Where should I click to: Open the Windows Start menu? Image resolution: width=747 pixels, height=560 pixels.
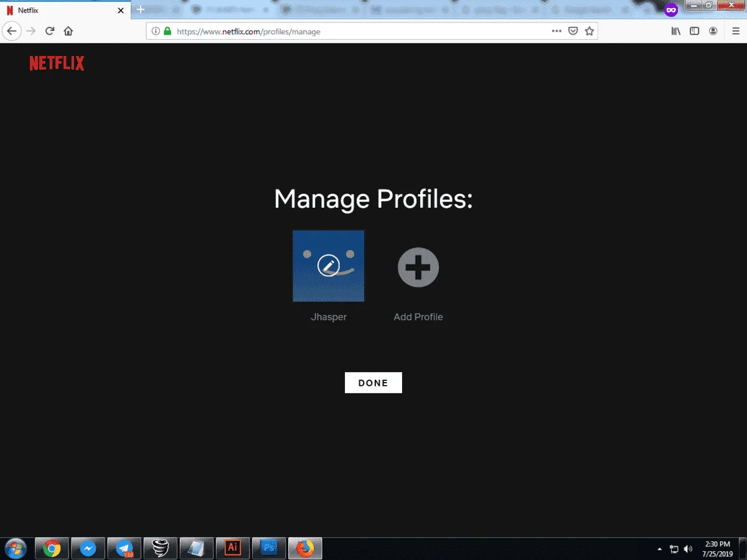16,548
